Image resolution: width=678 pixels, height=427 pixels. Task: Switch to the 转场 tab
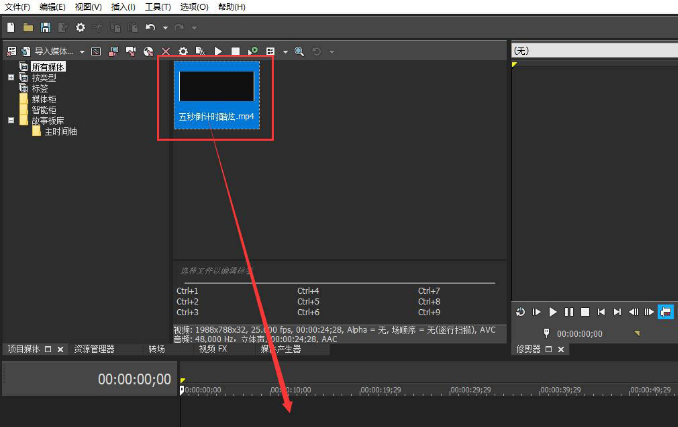coord(157,349)
